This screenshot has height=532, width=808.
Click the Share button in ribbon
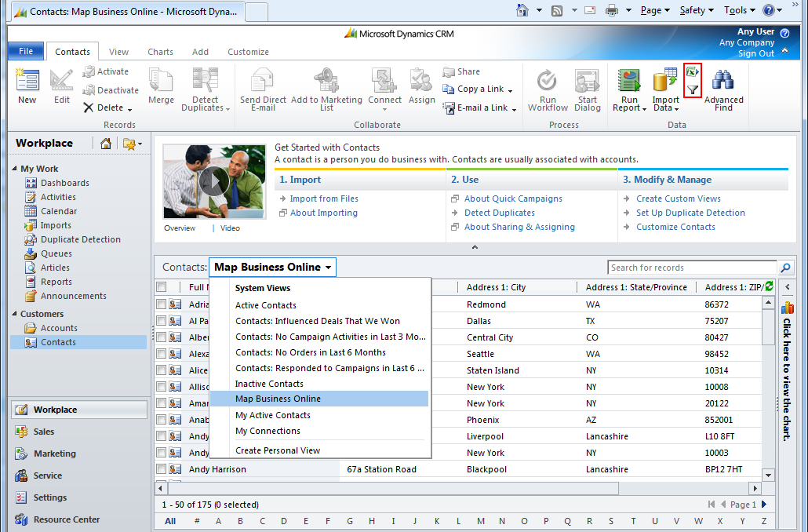(x=461, y=71)
